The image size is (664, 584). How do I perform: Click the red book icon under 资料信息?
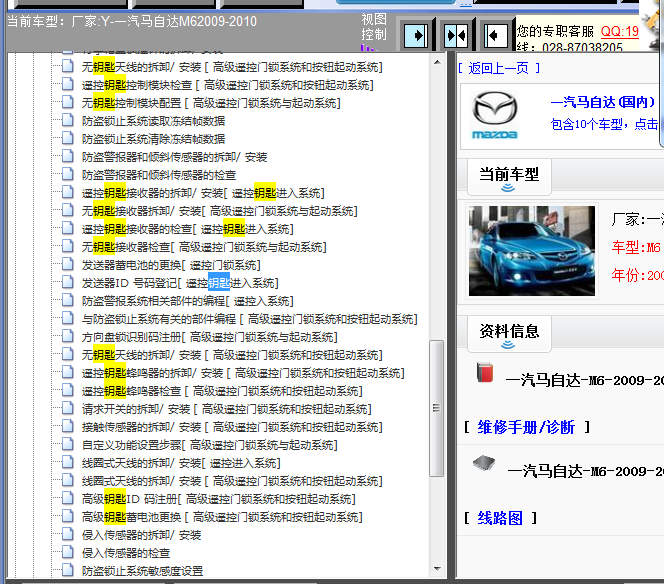click(484, 372)
